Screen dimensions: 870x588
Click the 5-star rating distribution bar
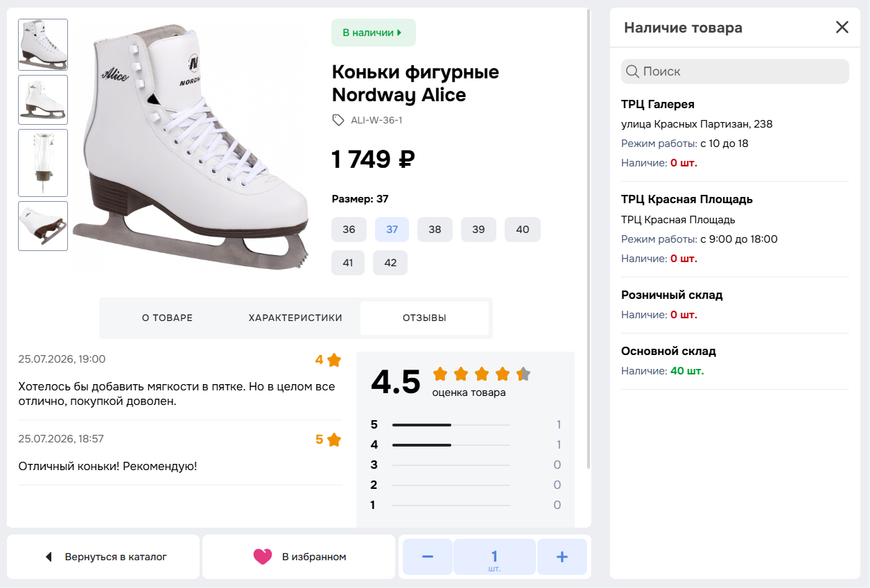pos(451,425)
